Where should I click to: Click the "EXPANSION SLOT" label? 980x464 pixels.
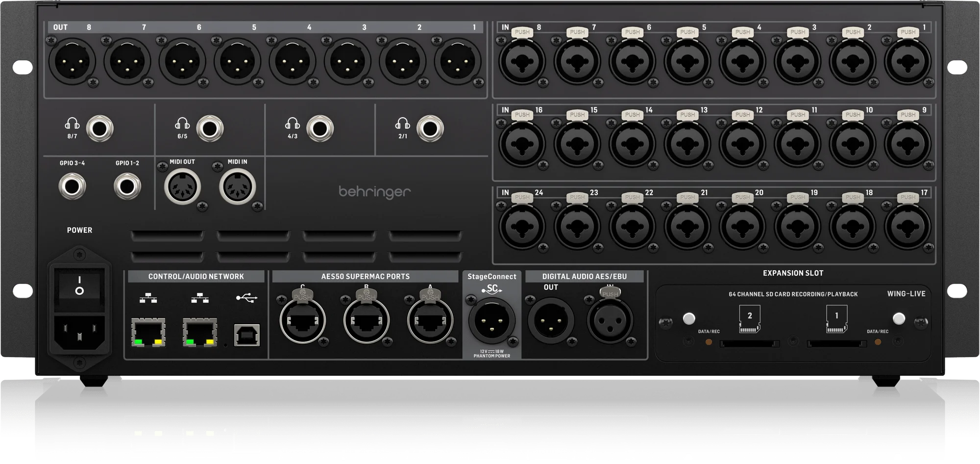pos(793,273)
